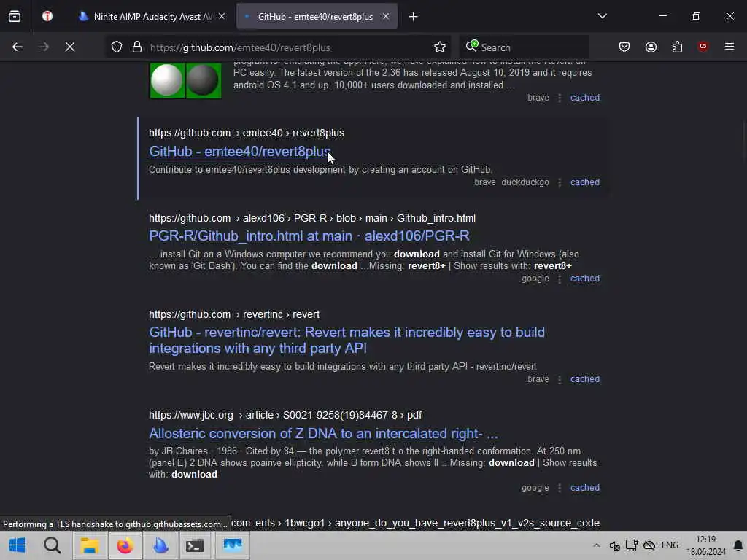The width and height of the screenshot is (747, 560).
Task: Open revertinc/revert GitHub result link
Action: point(347,340)
